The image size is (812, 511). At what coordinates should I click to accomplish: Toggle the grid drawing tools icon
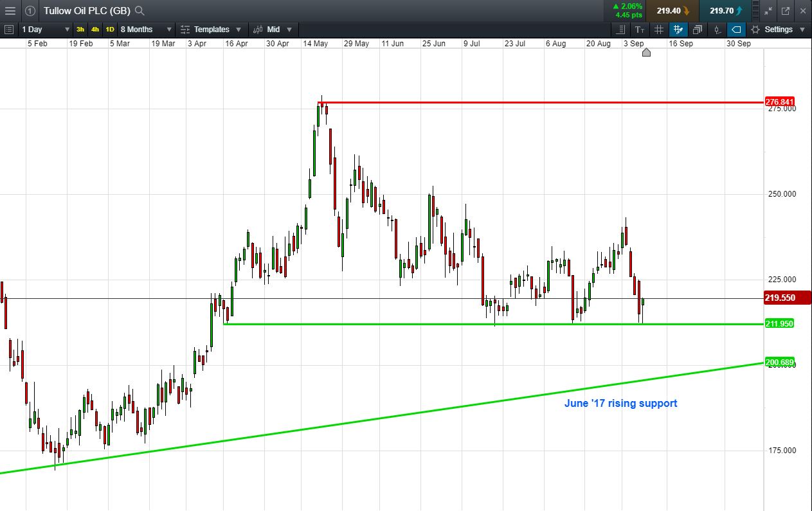tap(678, 30)
